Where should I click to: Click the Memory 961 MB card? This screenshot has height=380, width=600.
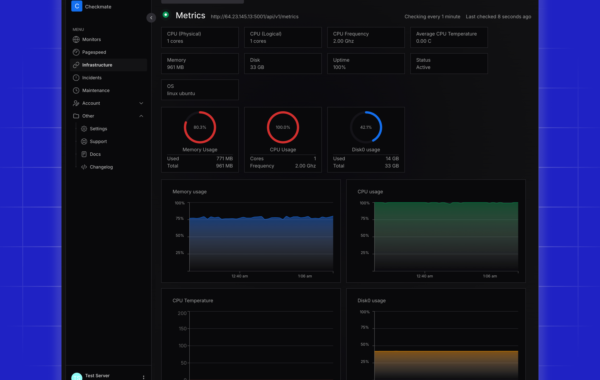pos(200,64)
